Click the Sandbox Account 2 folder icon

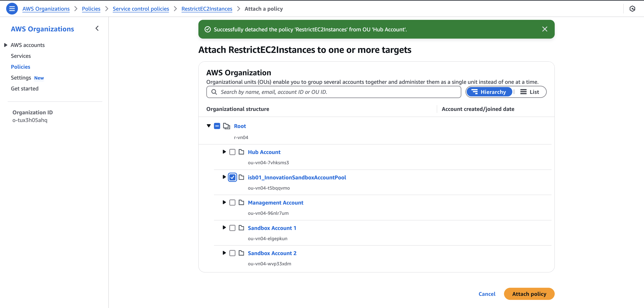(x=241, y=253)
